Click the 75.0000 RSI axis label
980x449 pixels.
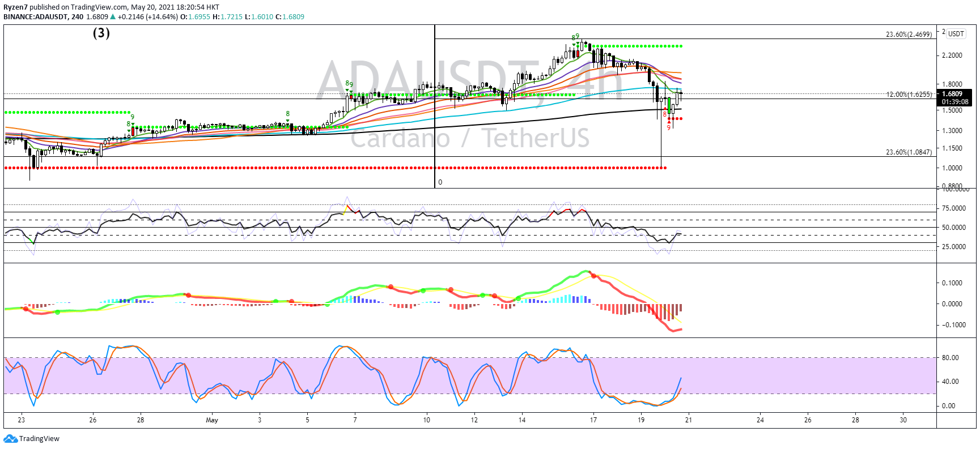(x=954, y=208)
